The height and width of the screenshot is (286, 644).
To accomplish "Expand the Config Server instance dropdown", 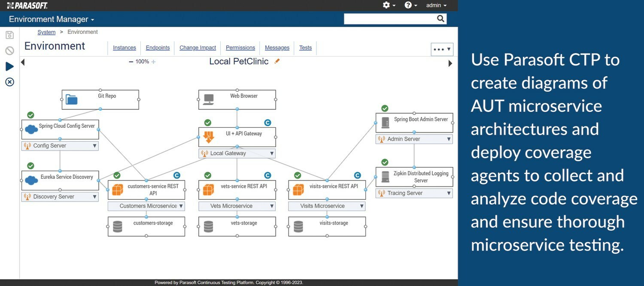I will point(94,146).
